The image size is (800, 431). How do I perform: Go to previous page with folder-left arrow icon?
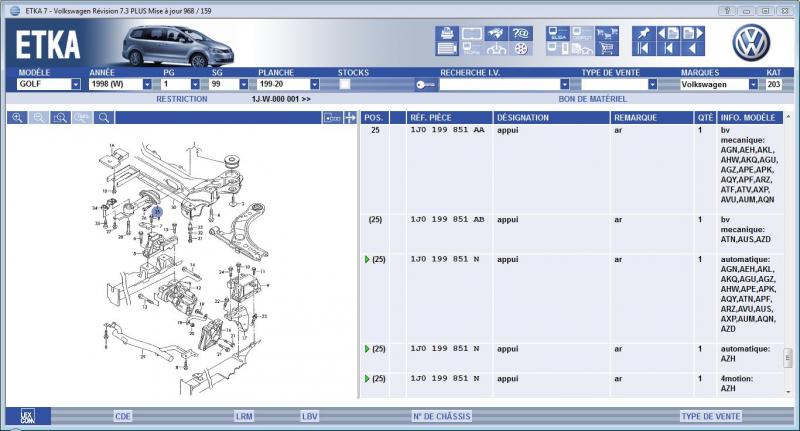(668, 34)
